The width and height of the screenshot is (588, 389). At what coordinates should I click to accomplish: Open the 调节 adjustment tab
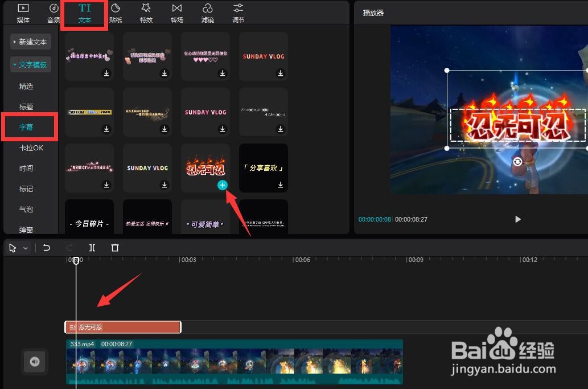pos(238,13)
